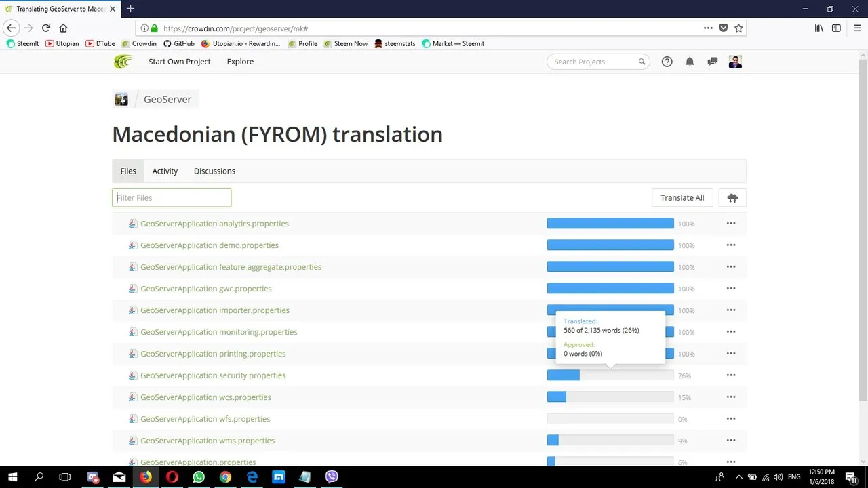Open options menu for feature-aggregate.properties row

pos(731,267)
